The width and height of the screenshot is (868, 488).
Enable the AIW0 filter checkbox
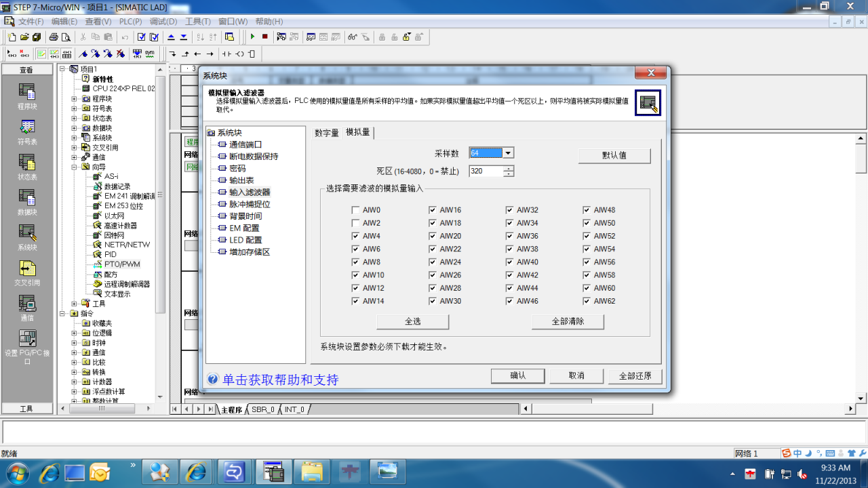click(355, 210)
